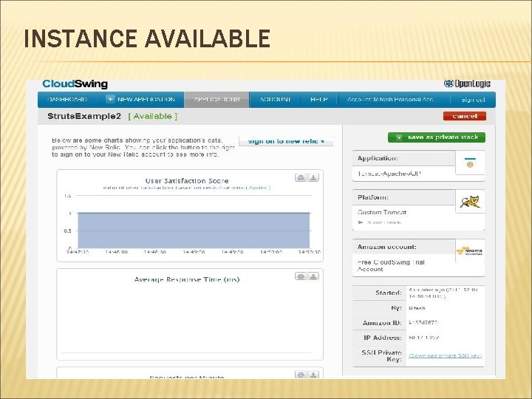Click the Amazon ID value
This screenshot has height=399, width=532.
click(423, 323)
